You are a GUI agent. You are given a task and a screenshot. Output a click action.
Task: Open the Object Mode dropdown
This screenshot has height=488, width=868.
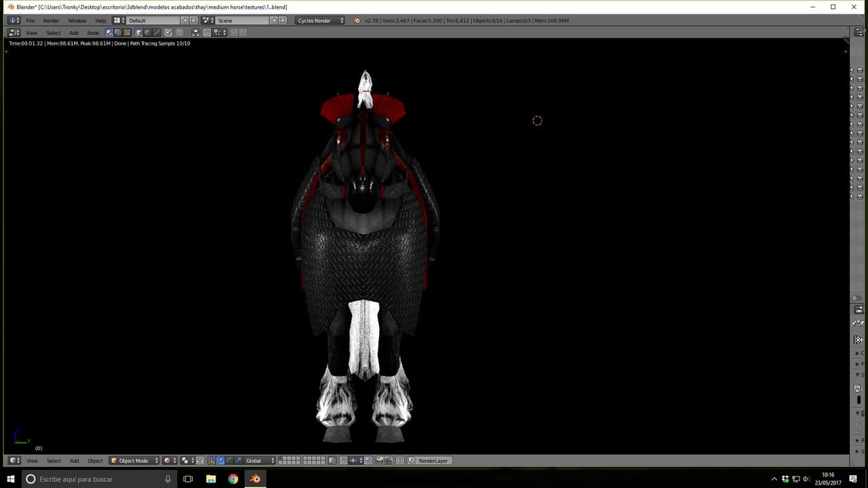click(x=134, y=461)
